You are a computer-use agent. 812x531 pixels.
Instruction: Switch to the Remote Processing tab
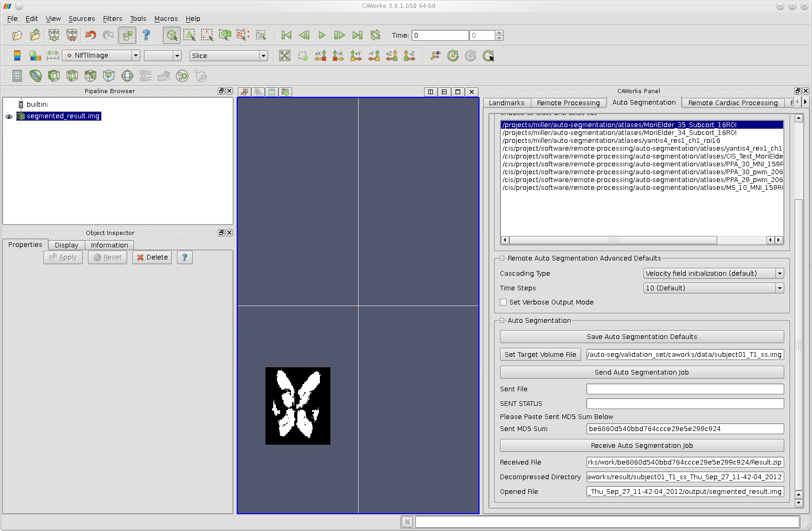[568, 103]
